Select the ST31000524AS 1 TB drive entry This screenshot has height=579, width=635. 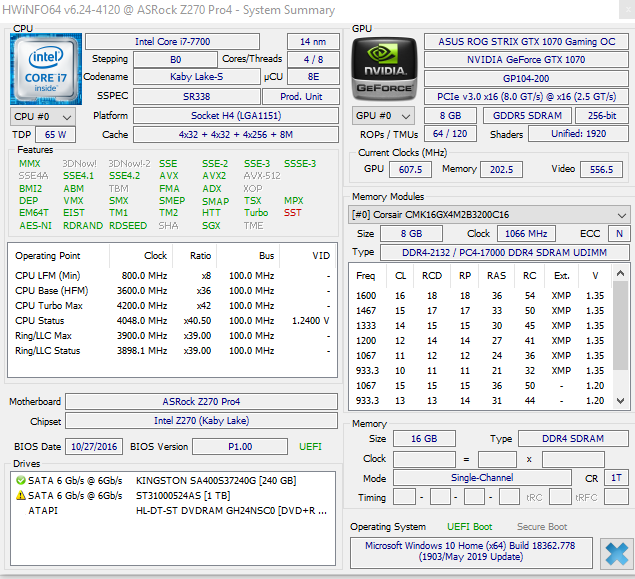click(173, 496)
